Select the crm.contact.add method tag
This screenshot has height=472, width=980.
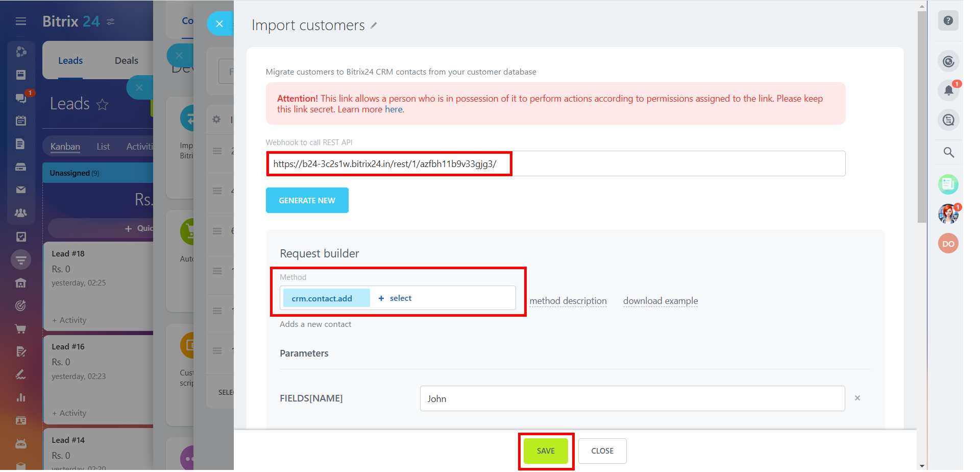click(x=326, y=298)
